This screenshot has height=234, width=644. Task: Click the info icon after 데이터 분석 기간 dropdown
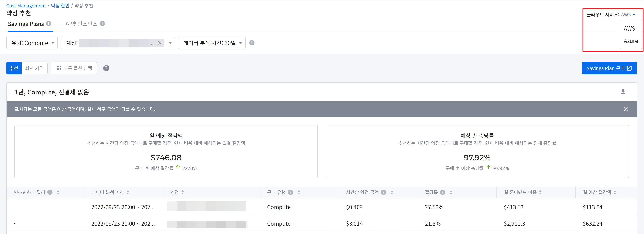[252, 43]
